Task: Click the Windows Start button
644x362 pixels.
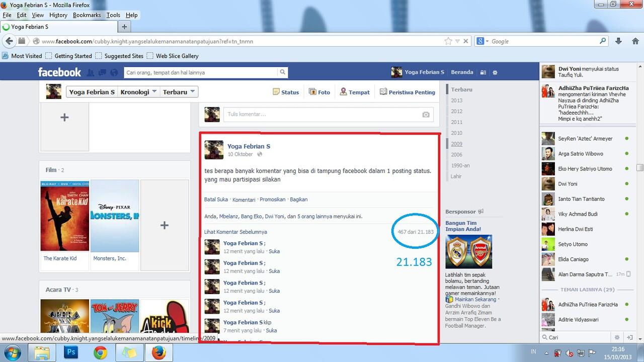Action: (12, 353)
